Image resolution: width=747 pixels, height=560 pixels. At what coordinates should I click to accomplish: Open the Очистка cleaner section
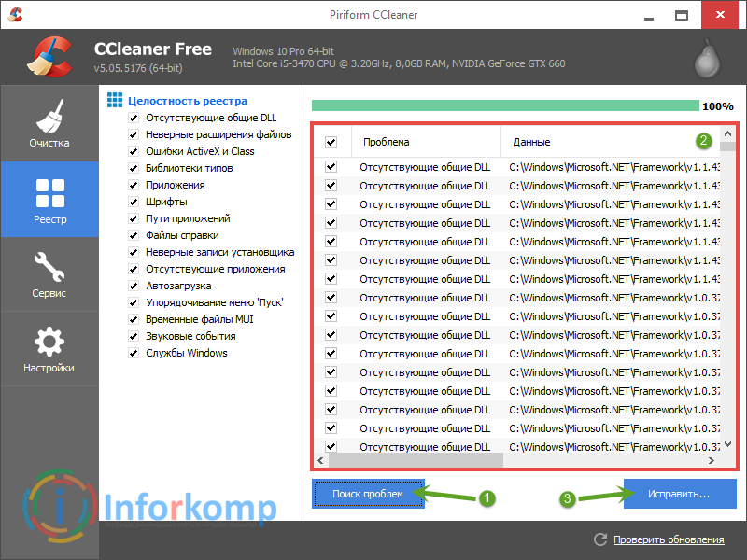point(49,123)
